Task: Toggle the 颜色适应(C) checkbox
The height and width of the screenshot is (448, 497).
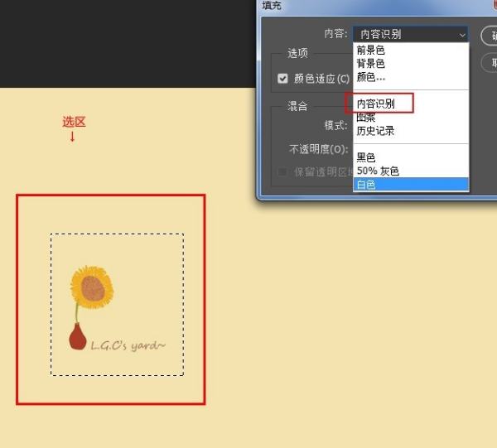Action: click(282, 79)
